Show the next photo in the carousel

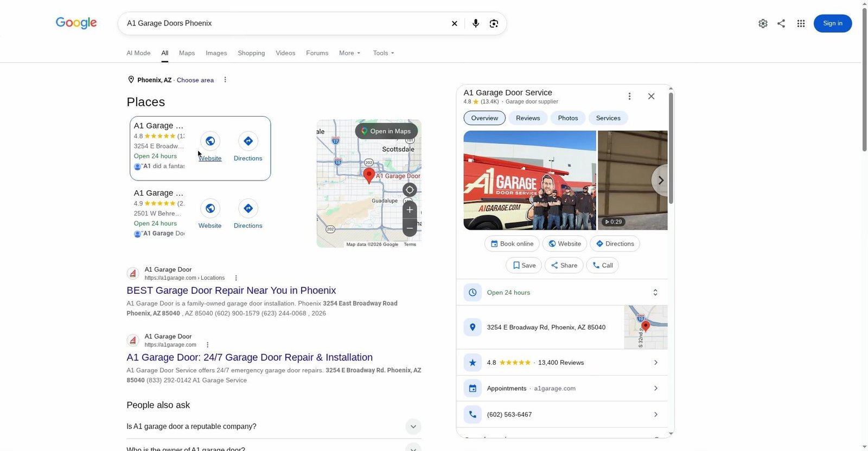click(660, 181)
